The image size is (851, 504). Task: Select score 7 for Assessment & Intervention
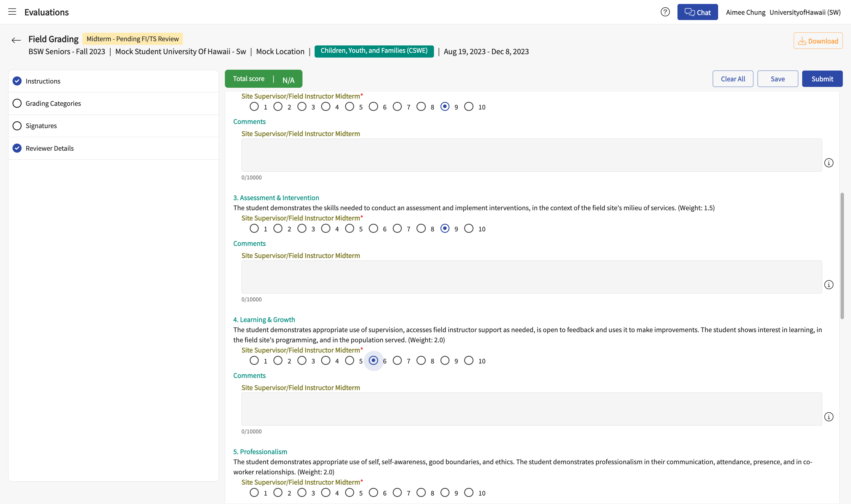pyautogui.click(x=397, y=229)
